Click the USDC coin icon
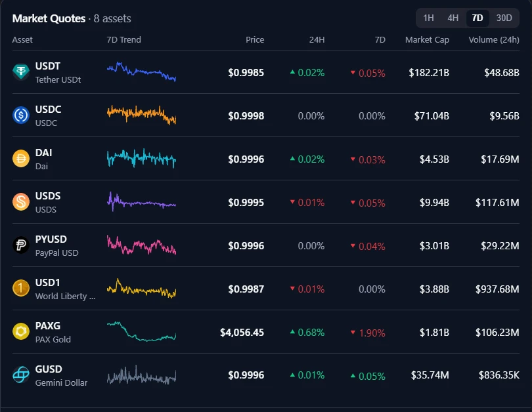532x412 pixels. pyautogui.click(x=21, y=115)
